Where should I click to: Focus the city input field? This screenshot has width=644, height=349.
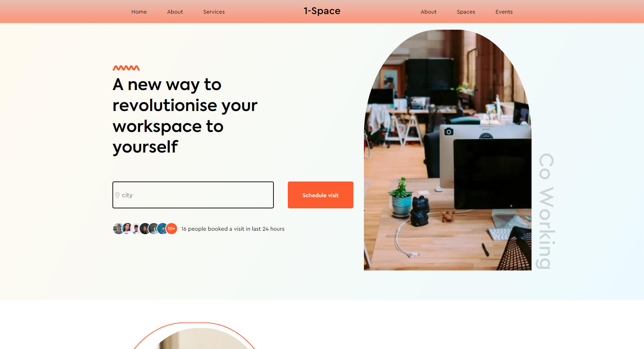tap(193, 195)
